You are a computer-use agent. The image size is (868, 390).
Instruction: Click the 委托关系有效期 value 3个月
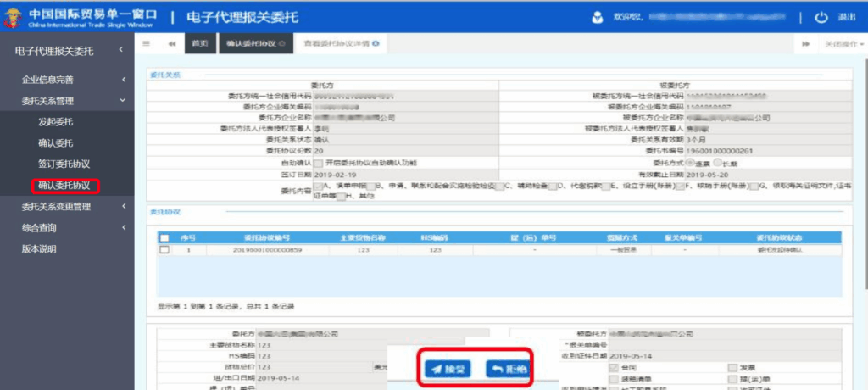click(x=695, y=140)
